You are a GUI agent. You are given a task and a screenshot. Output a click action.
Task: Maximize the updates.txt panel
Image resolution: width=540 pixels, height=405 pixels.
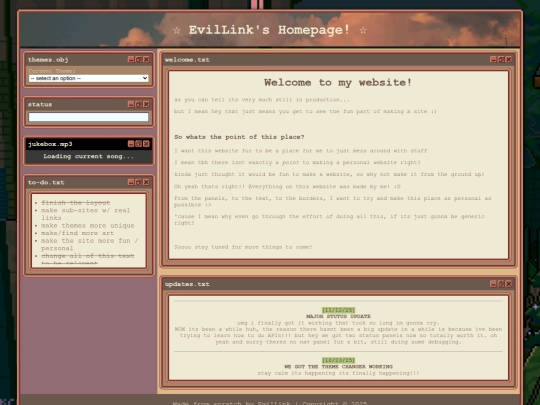tap(501, 284)
